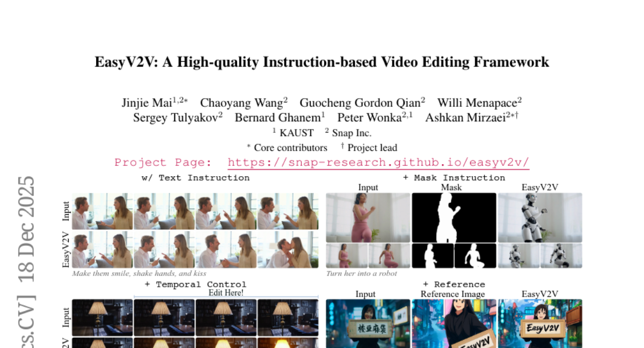The width and height of the screenshot is (644, 348).
Task: Click the anime girl reference image
Action: point(454,323)
